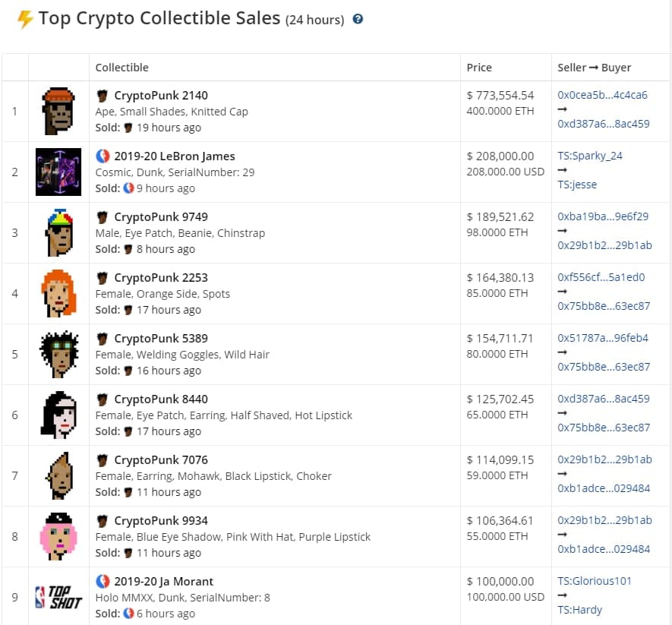Open the CryptoPunk 8440 collectible link
This screenshot has height=625, width=672.
tap(161, 399)
